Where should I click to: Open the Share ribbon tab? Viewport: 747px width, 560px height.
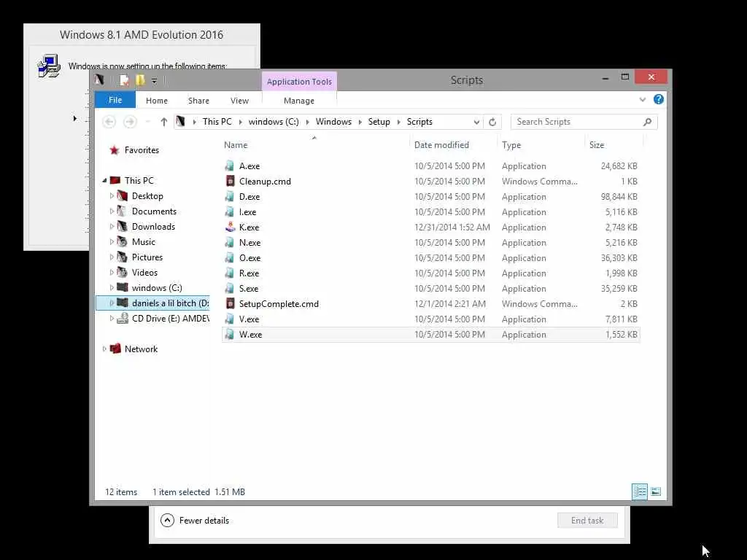(198, 101)
